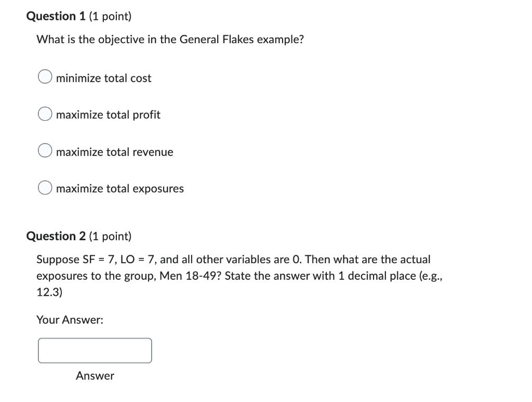This screenshot has height=402, width=532.
Task: Click the "maximize total revenue" option label
Action: [x=114, y=152]
